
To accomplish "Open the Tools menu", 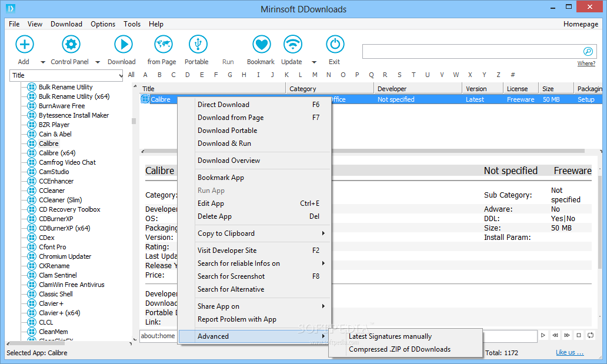I will click(132, 24).
